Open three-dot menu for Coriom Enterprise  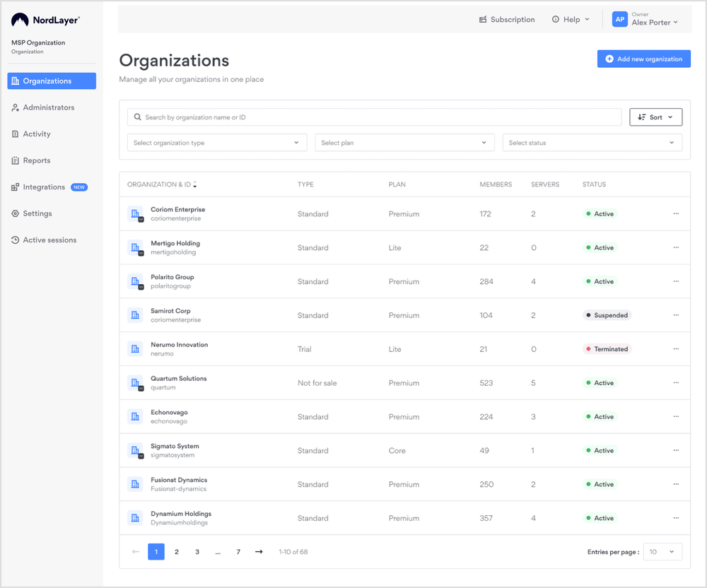tap(676, 214)
